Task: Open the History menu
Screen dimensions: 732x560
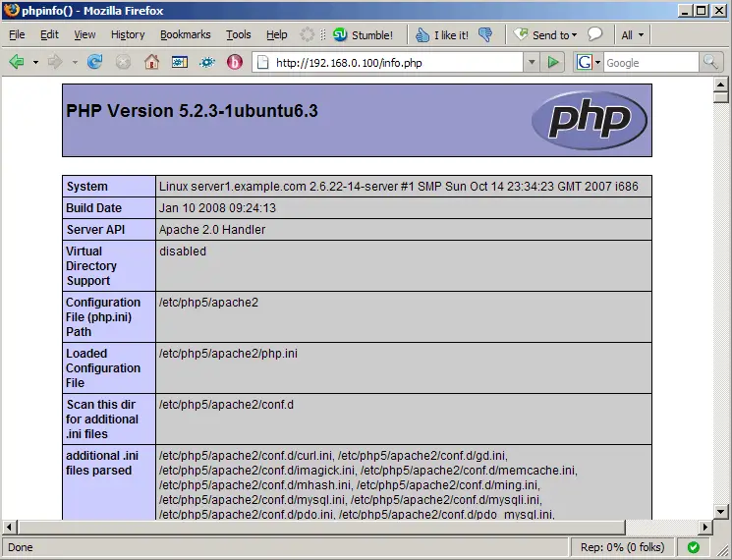Action: click(128, 34)
